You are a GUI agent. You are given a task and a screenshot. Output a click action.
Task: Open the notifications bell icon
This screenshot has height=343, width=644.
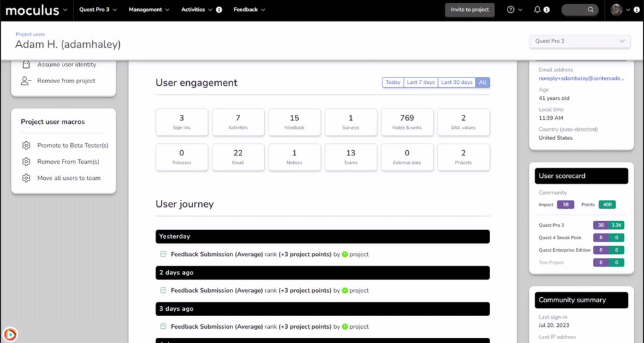[x=538, y=10]
